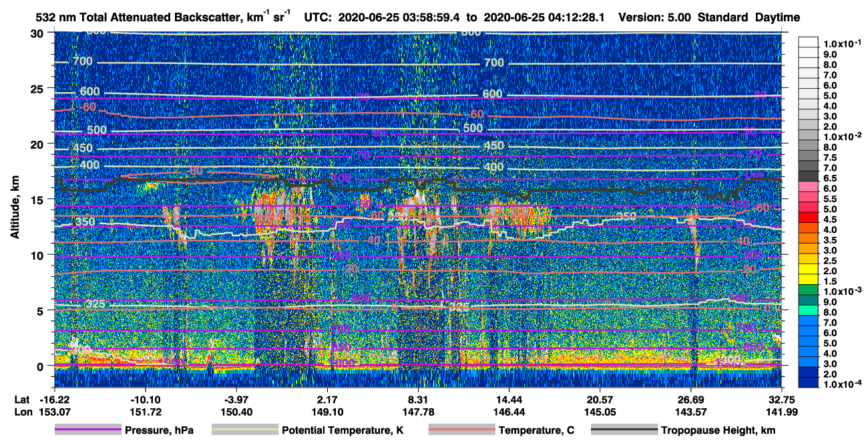
Task: Click the magenta Pressure, hPa legend line
Action: tap(87, 430)
